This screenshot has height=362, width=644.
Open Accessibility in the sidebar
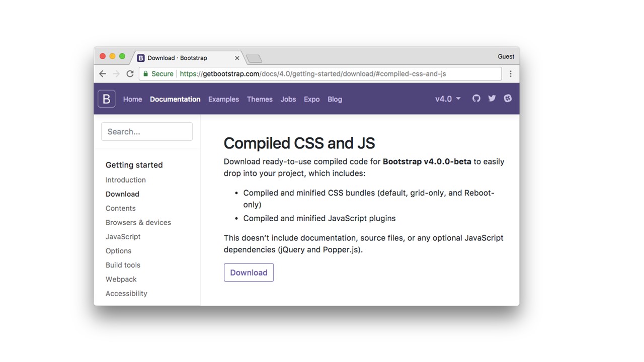126,293
